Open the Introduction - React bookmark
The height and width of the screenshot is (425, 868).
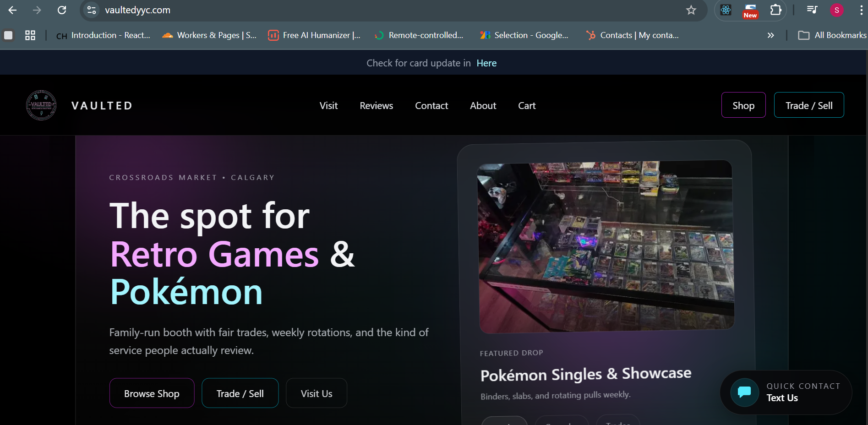(104, 35)
